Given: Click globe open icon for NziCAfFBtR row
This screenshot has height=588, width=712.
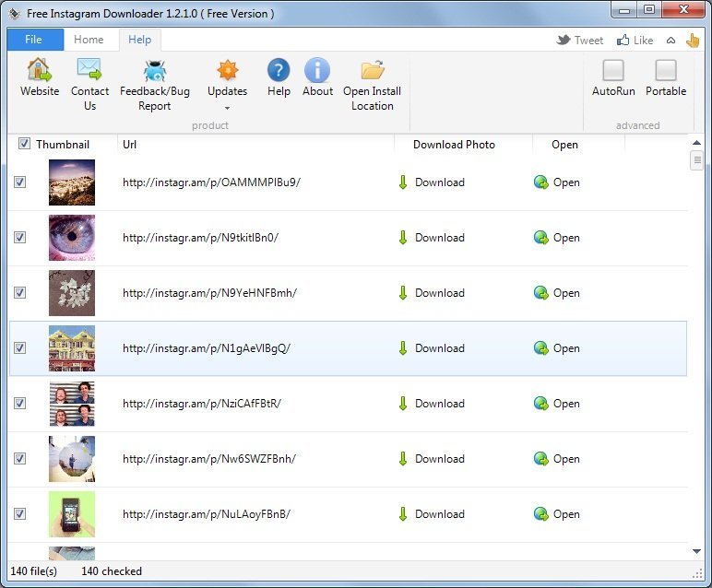Looking at the screenshot, I should coord(540,404).
